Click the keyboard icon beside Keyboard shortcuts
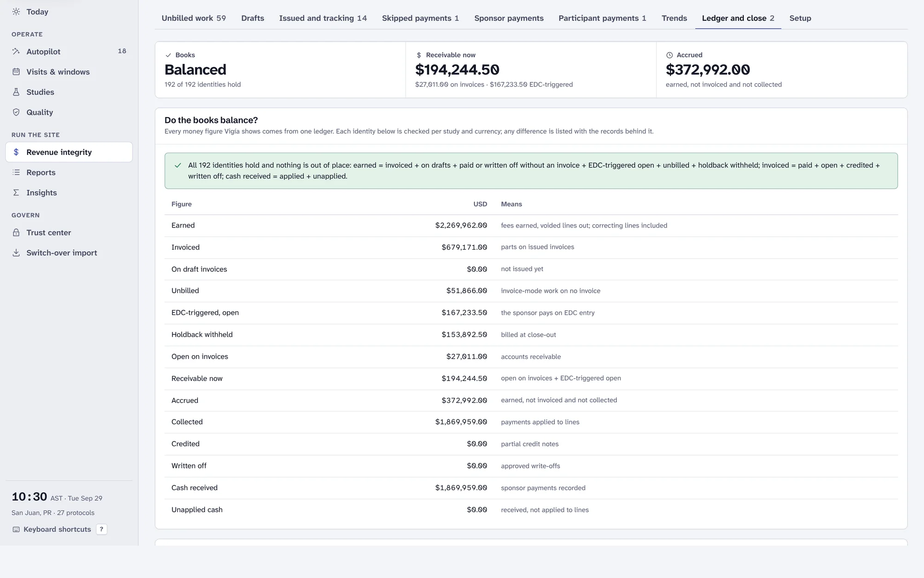Screen dimensions: 924x578 click(x=16, y=529)
